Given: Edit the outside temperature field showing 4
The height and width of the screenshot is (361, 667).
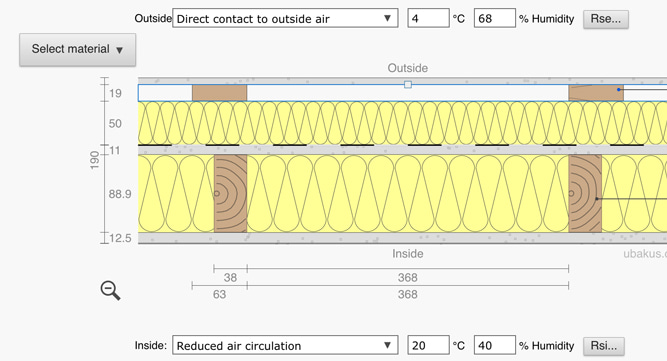Looking at the screenshot, I should [x=428, y=18].
